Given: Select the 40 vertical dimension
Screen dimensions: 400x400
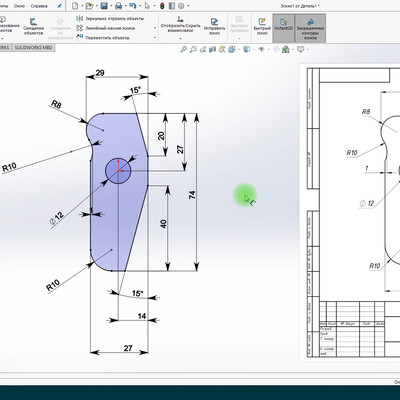Looking at the screenshot, I should 163,224.
